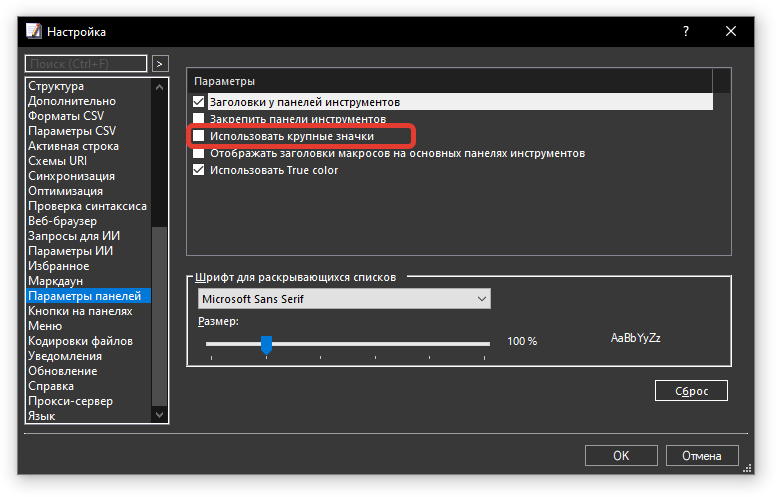This screenshot has height=497, width=776.
Task: Click the category list scroll-down arrow
Action: pos(159,414)
